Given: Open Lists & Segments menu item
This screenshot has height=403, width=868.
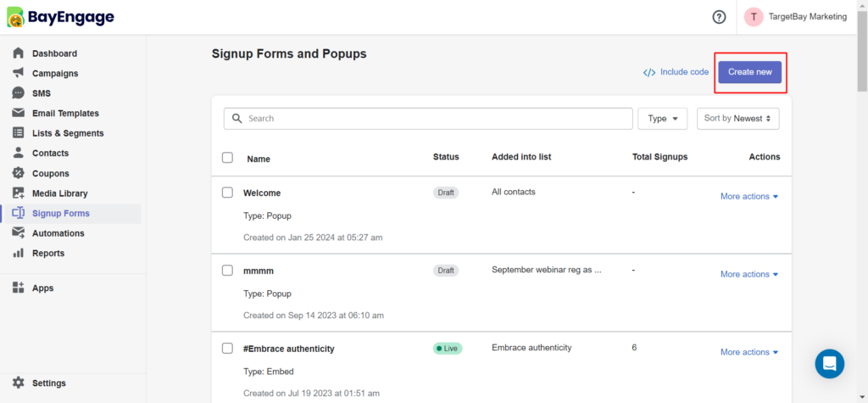Looking at the screenshot, I should (68, 133).
